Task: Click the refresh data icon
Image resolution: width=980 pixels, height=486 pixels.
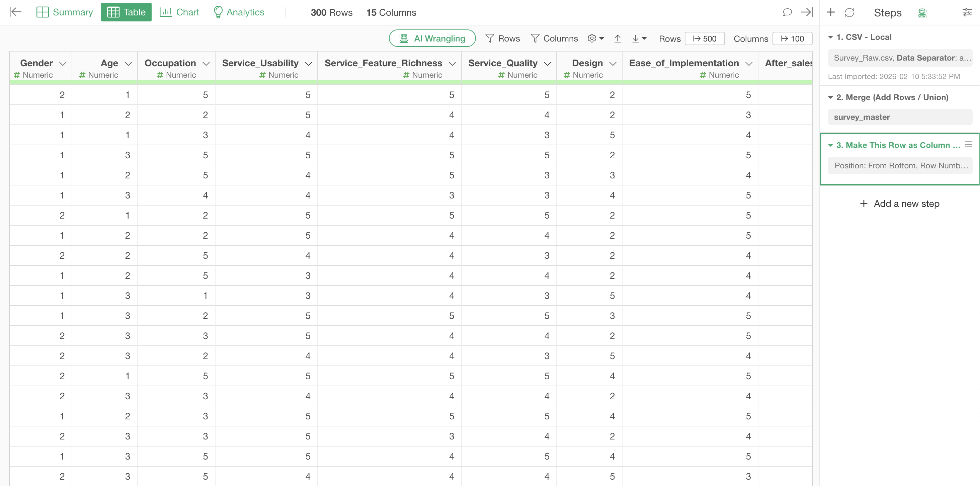Action: pos(849,13)
